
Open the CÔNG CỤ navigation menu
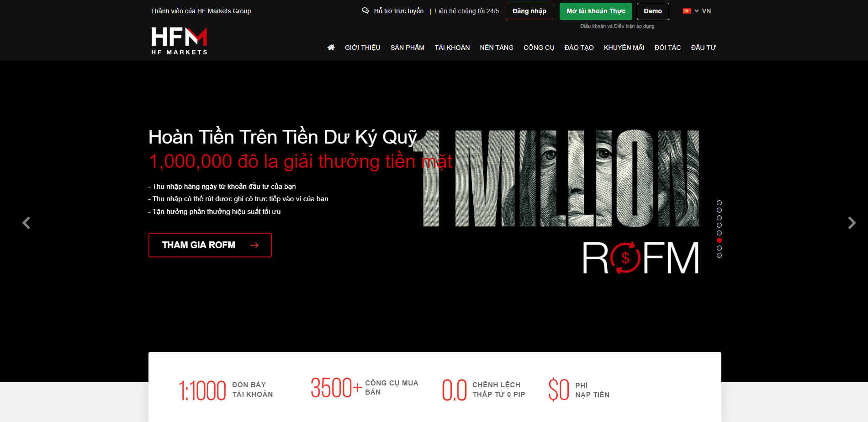point(539,48)
